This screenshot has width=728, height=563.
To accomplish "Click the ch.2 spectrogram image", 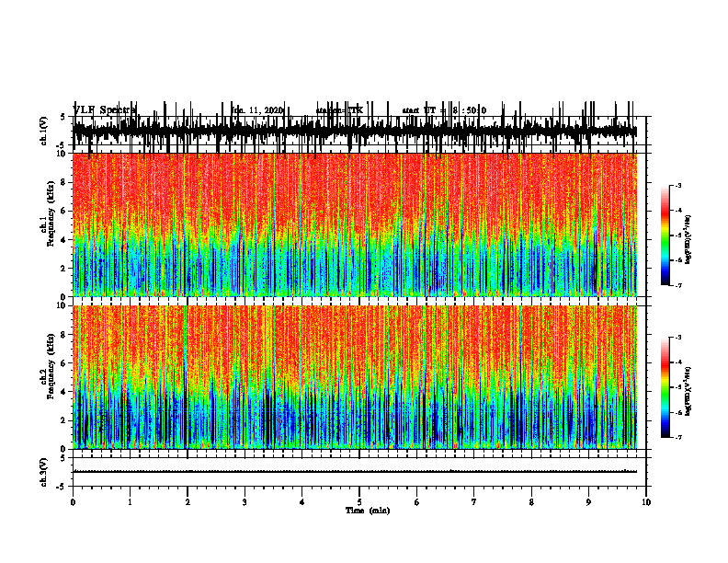I will pos(355,377).
